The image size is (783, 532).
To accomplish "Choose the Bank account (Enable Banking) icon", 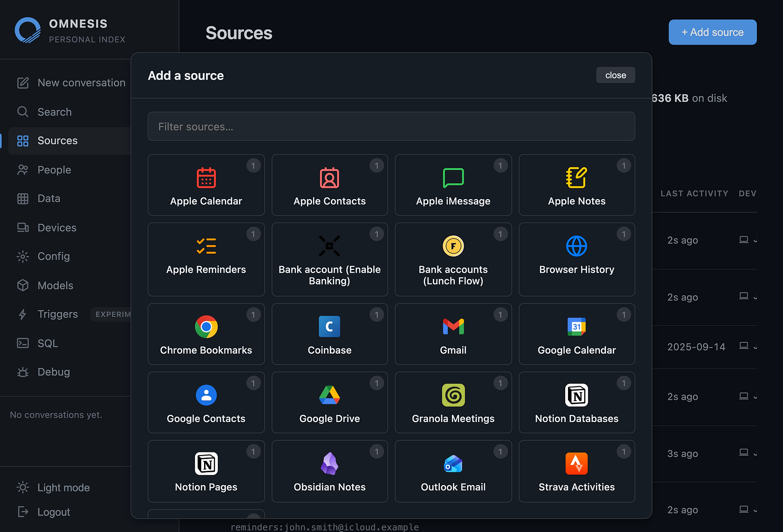I will [329, 246].
